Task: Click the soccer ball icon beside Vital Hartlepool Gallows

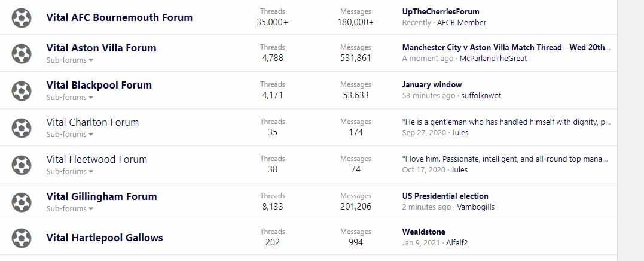Action: (22, 238)
